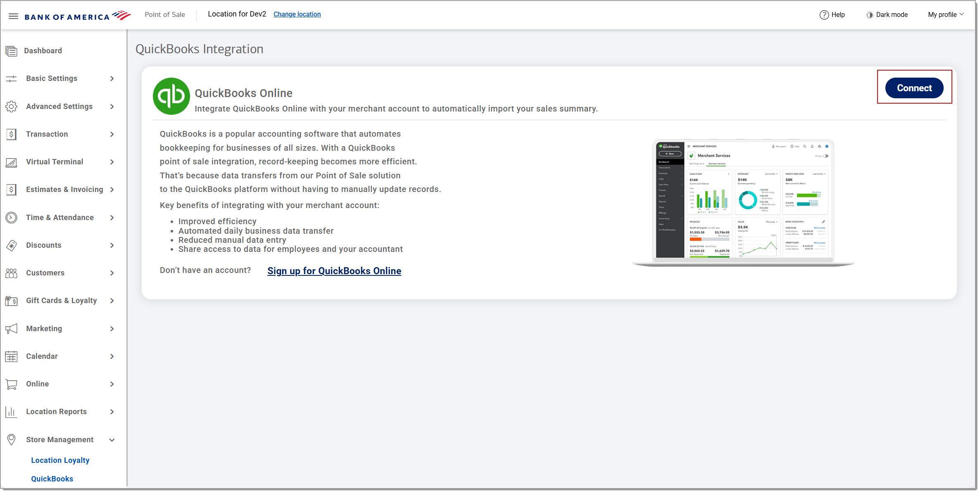The width and height of the screenshot is (980, 493).
Task: Open the hamburger navigation menu
Action: 13,16
